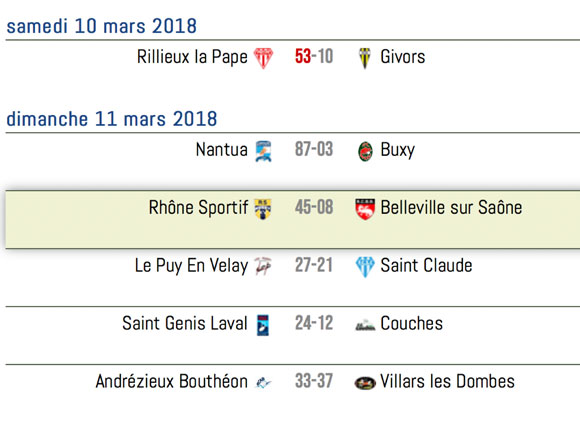Open the 33-37 match score
The image size is (580, 426).
tap(314, 381)
